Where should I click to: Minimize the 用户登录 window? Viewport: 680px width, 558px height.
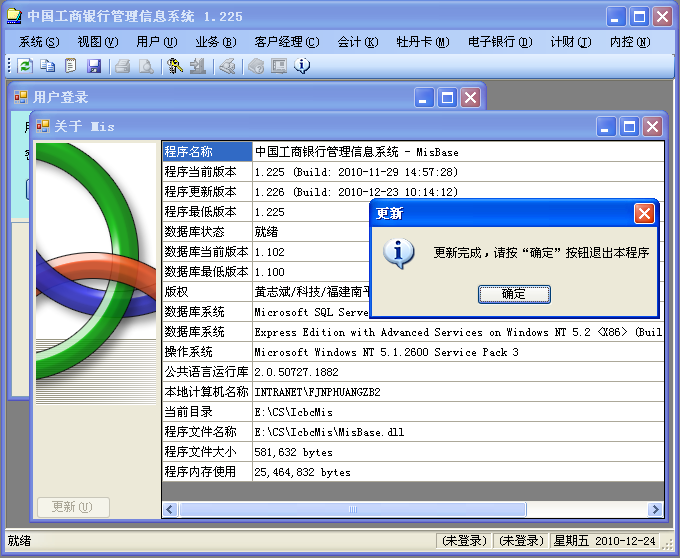click(424, 97)
